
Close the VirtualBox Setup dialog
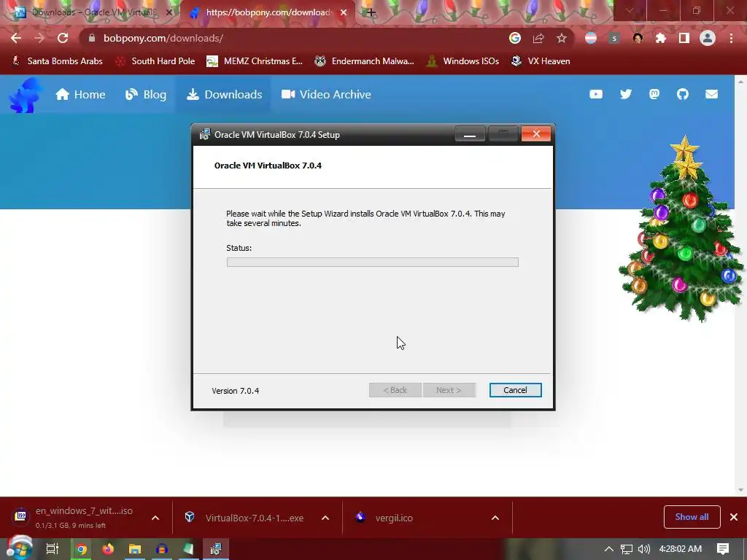click(x=536, y=134)
